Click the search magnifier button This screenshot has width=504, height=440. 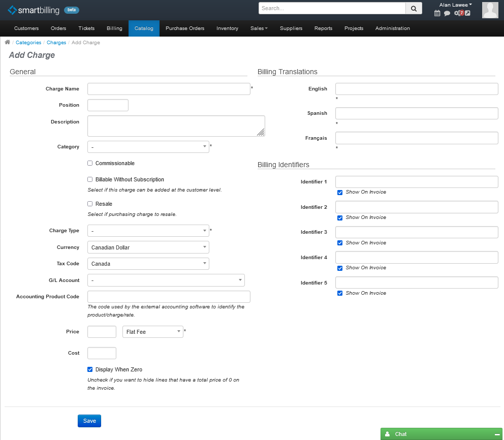pos(414,8)
